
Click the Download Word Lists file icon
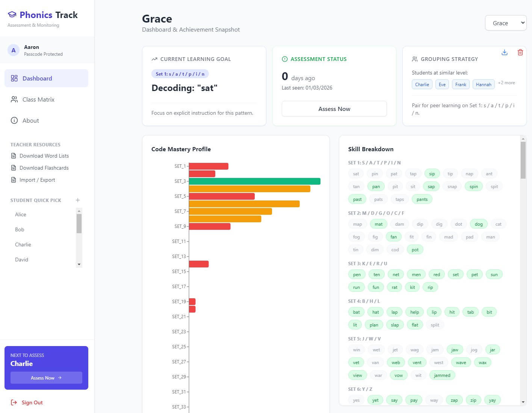point(14,156)
